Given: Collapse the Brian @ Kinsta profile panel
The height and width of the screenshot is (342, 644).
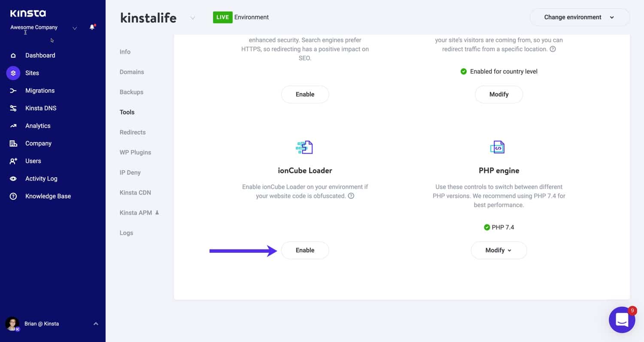Looking at the screenshot, I should (96, 324).
